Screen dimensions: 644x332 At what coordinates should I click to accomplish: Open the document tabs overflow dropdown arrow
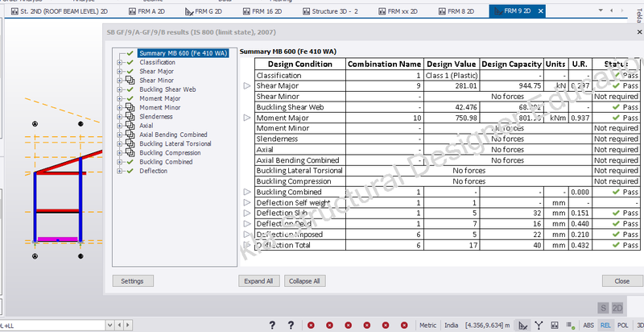tap(601, 10)
